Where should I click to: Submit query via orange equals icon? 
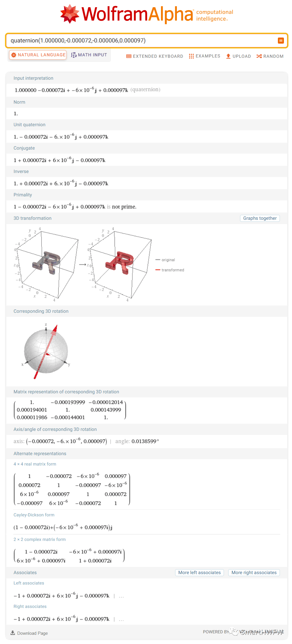(281, 40)
